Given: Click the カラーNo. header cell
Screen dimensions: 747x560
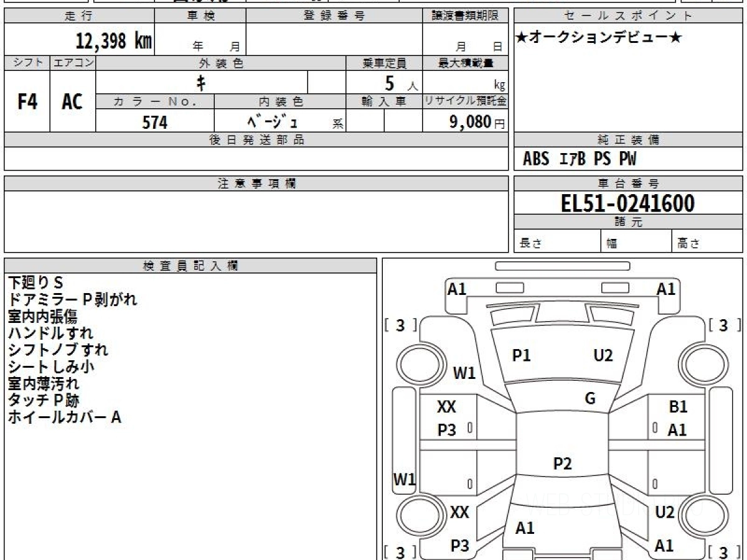Looking at the screenshot, I should tap(155, 101).
